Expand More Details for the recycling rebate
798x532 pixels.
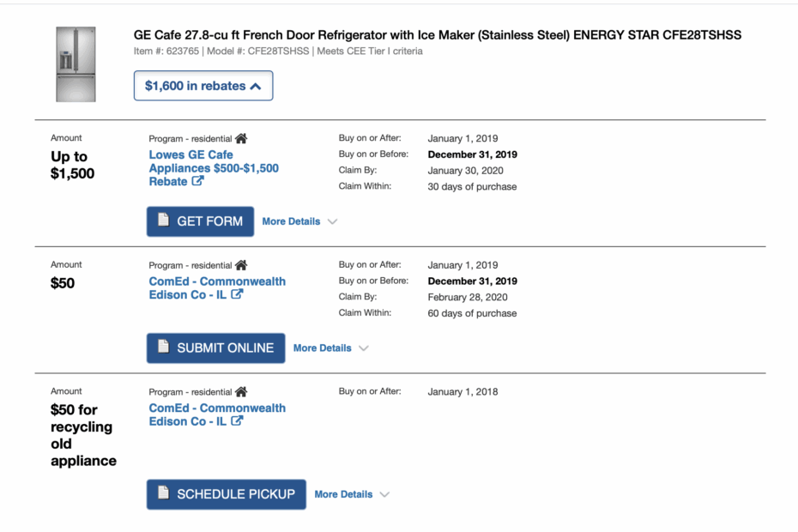[x=351, y=493]
